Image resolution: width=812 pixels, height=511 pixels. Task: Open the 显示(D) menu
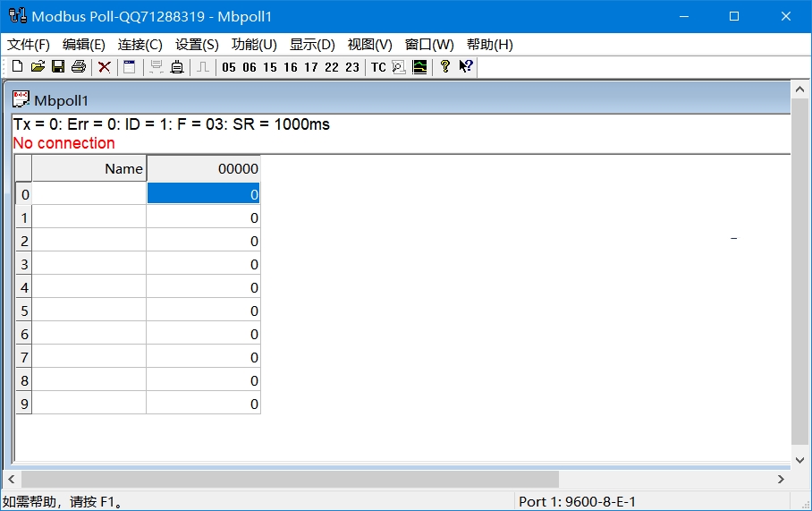click(312, 45)
